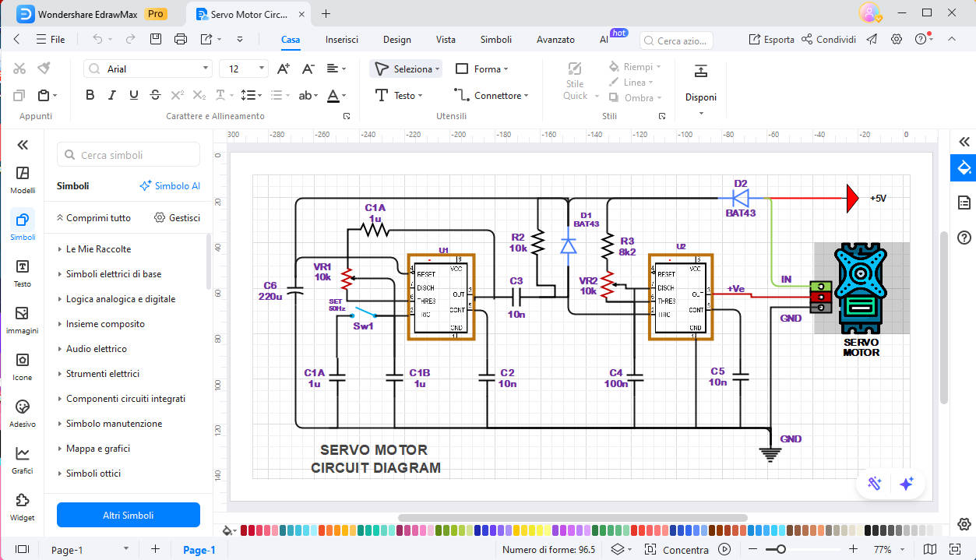
Task: Click the Italic formatting icon
Action: tap(112, 95)
